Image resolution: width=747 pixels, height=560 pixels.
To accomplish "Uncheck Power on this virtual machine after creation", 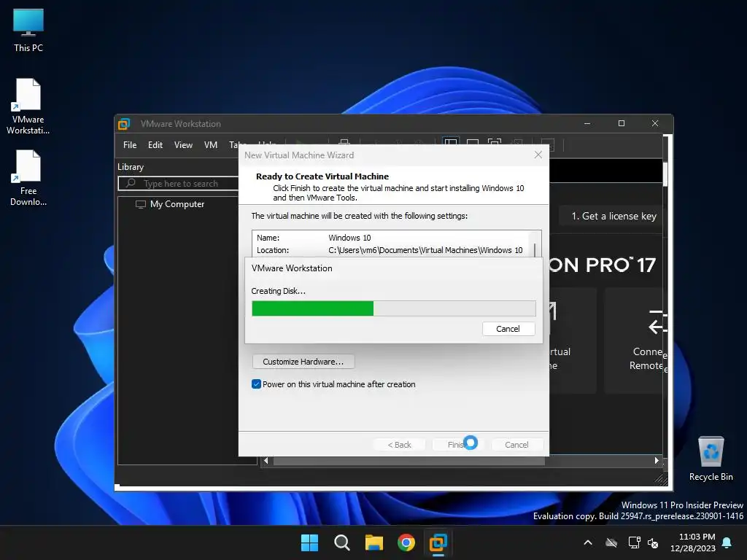I will pyautogui.click(x=256, y=384).
